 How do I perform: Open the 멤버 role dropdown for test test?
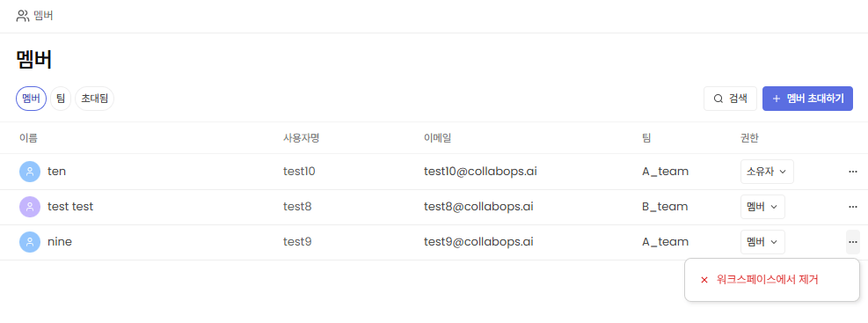tap(762, 207)
